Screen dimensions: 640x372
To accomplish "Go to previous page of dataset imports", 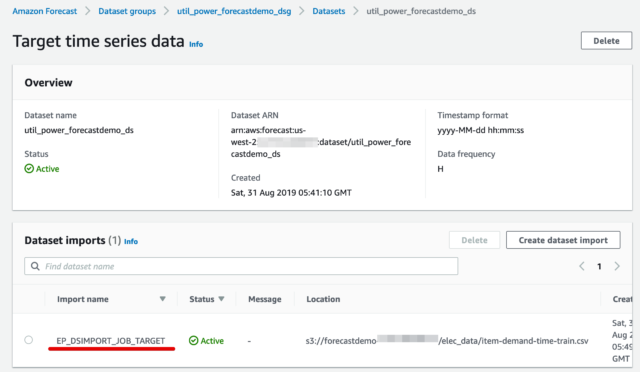I will (582, 266).
